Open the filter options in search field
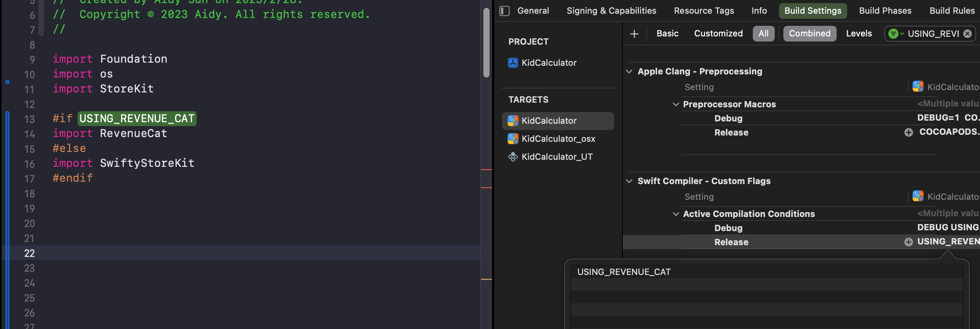Image resolution: width=980 pixels, height=329 pixels. tap(896, 34)
